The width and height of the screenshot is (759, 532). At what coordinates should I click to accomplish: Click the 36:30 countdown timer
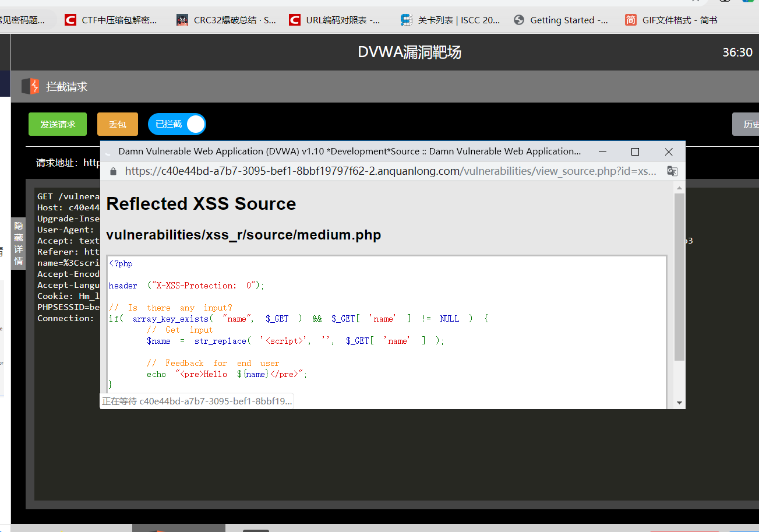click(x=737, y=52)
